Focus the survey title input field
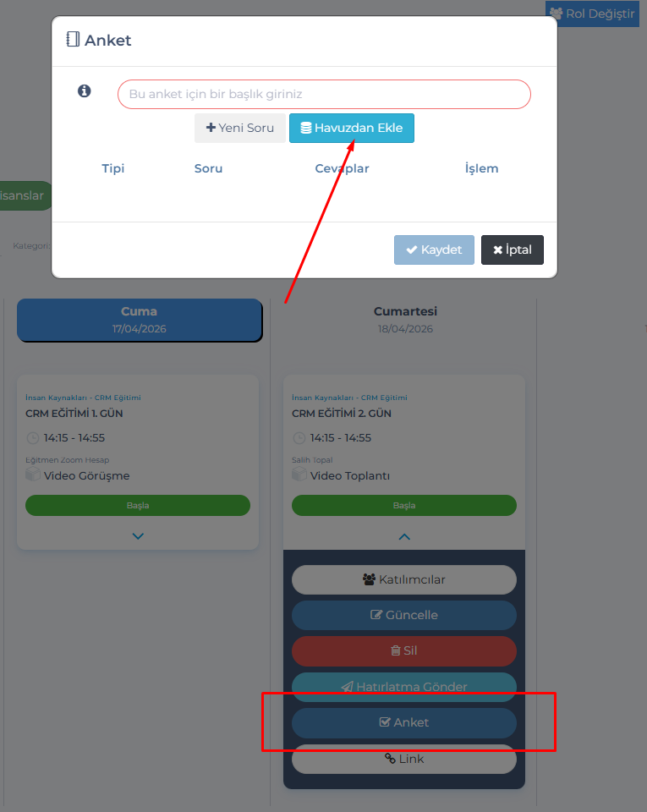 [324, 94]
